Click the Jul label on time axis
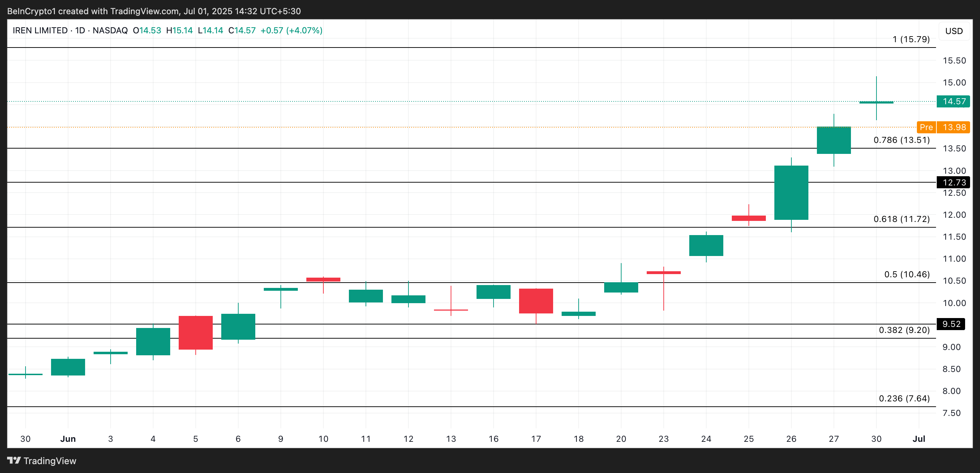 coord(918,439)
